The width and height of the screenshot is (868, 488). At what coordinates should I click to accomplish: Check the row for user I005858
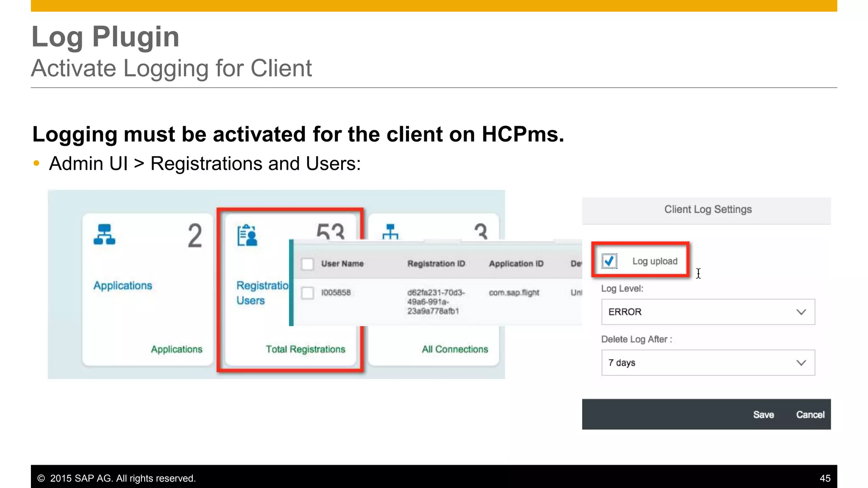coord(307,293)
